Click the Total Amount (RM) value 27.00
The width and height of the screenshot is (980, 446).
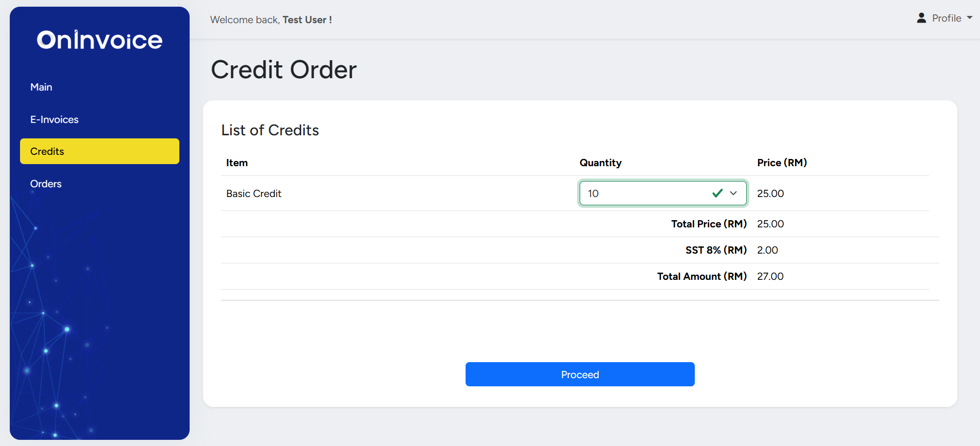click(x=770, y=276)
